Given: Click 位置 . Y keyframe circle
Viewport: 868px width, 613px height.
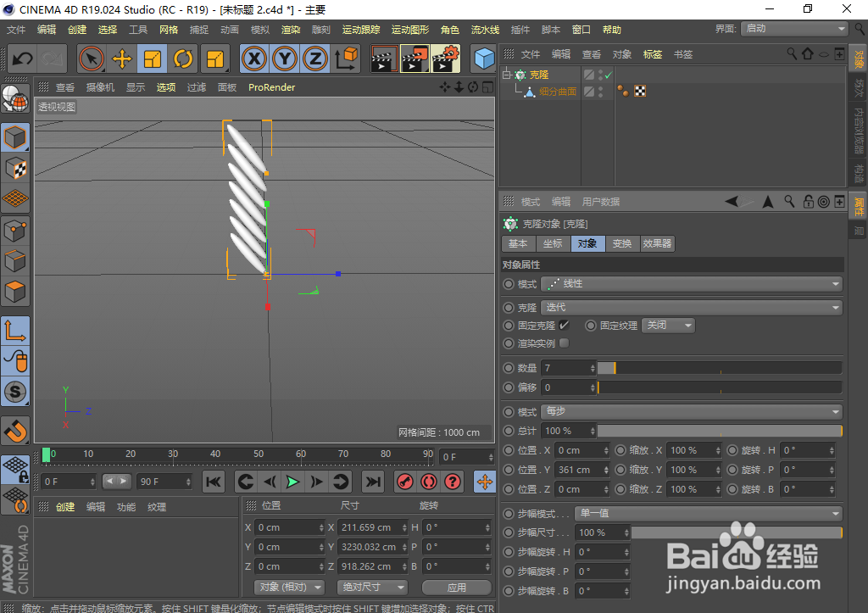Looking at the screenshot, I should pyautogui.click(x=509, y=470).
